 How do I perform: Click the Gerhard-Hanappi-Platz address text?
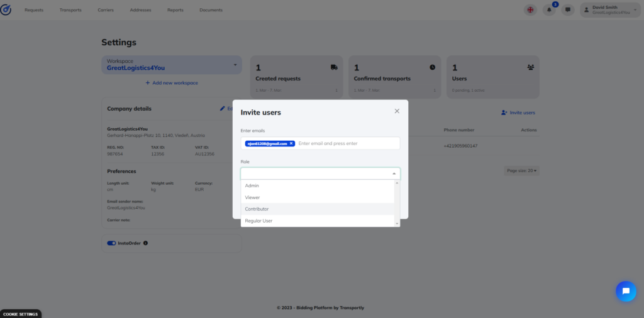click(156, 135)
